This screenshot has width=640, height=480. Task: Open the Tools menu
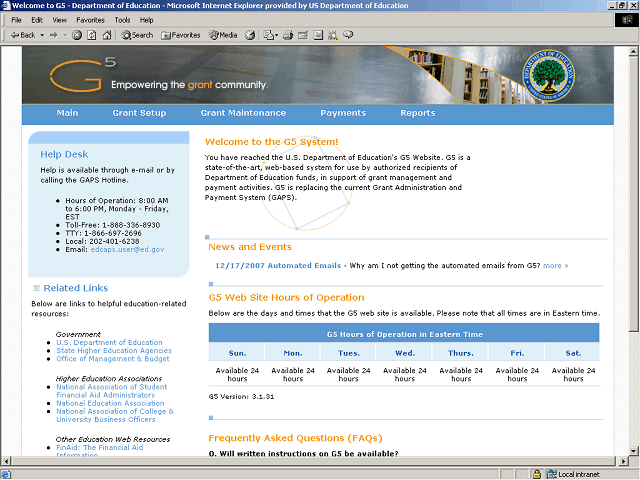[x=122, y=20]
